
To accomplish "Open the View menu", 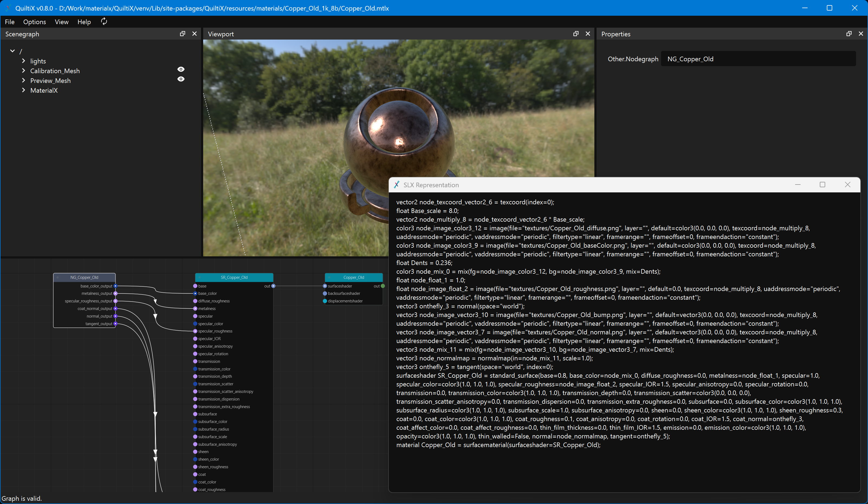I will point(62,22).
